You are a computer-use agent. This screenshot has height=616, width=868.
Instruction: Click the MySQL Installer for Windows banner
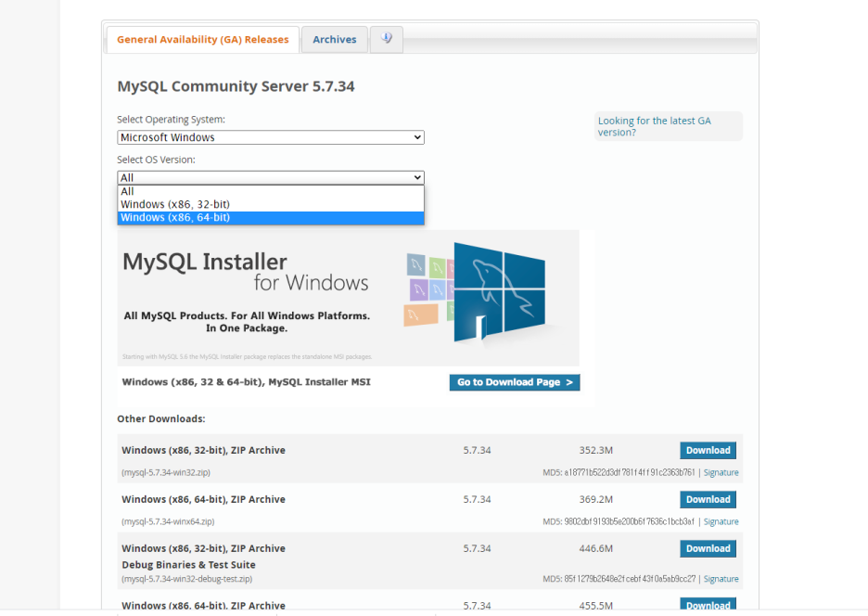[348, 298]
